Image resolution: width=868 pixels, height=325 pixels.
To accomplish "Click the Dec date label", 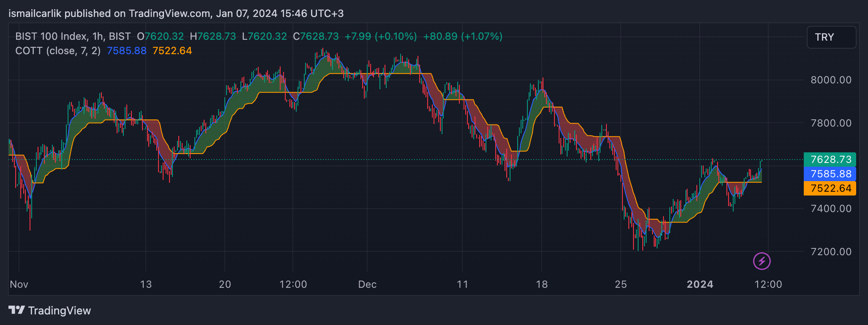I will click(367, 284).
